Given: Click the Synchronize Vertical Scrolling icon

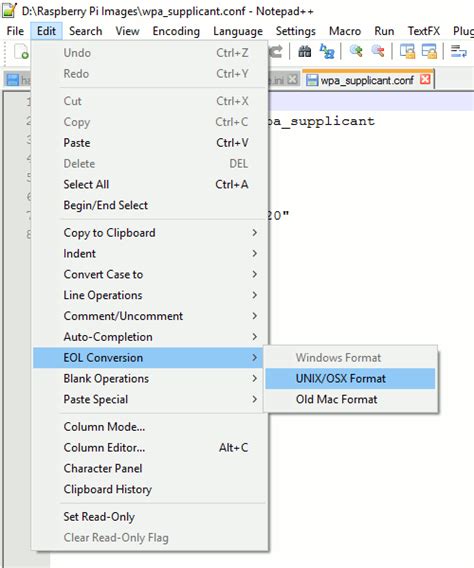Looking at the screenshot, I should click(x=407, y=51).
